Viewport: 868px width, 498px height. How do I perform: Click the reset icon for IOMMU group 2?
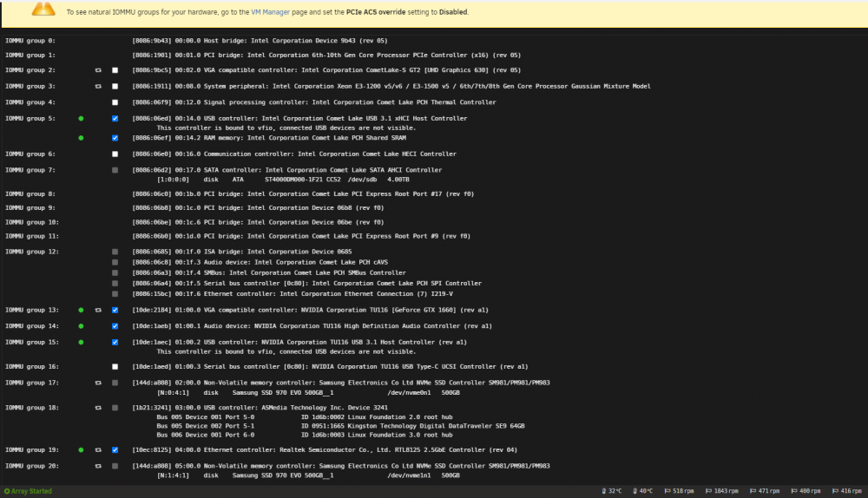[98, 70]
